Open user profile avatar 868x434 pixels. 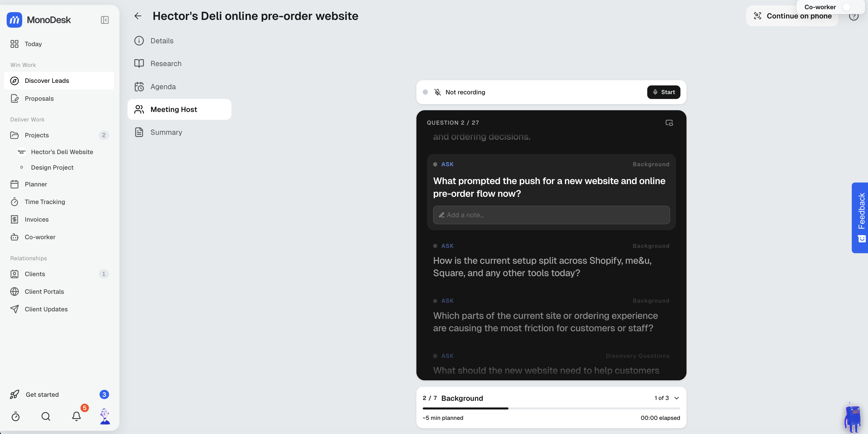pos(105,416)
